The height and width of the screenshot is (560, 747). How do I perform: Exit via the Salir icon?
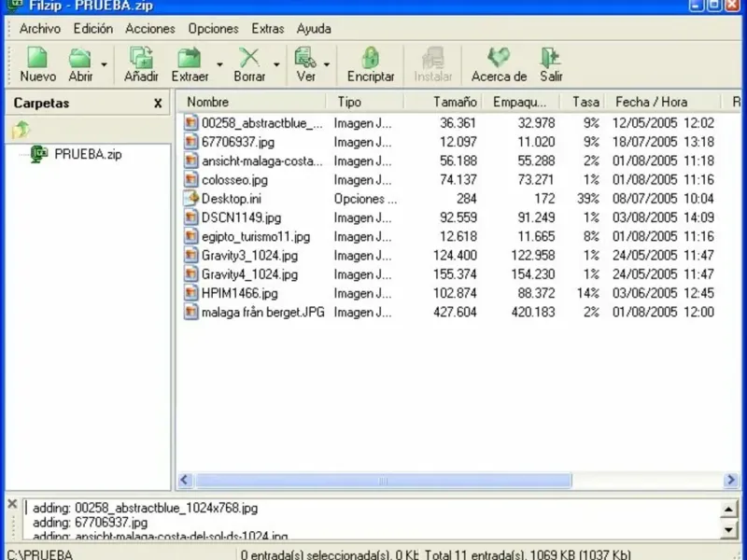(551, 63)
